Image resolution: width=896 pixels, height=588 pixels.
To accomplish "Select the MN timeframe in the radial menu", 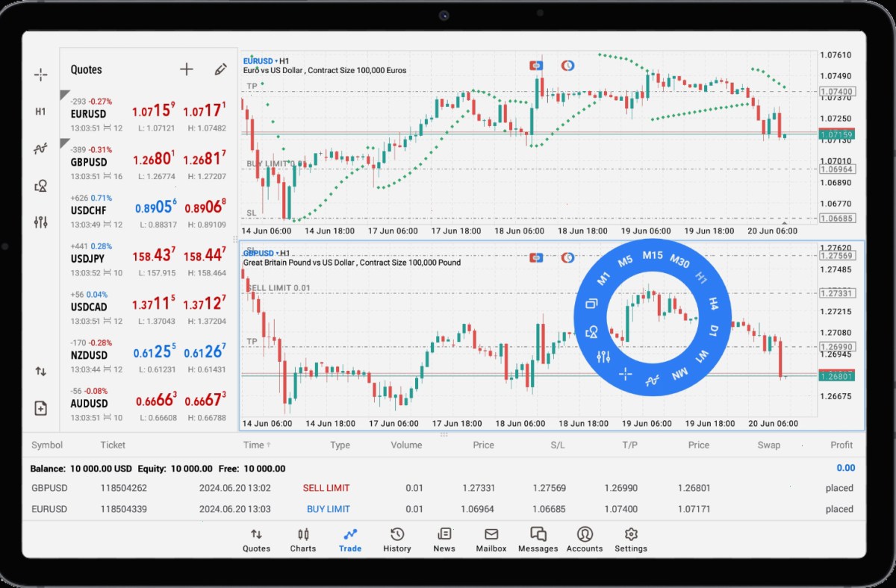I will (679, 374).
